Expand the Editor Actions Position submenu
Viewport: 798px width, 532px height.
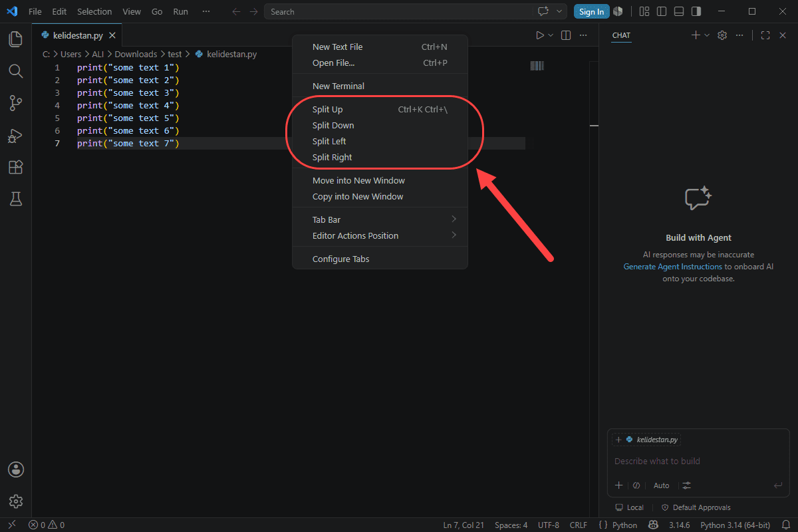(x=380, y=235)
